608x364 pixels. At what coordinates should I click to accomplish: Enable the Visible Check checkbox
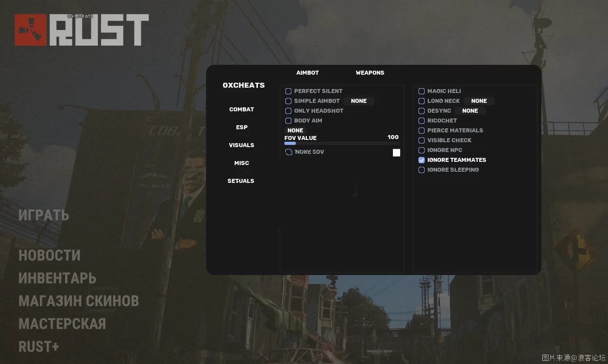[422, 140]
